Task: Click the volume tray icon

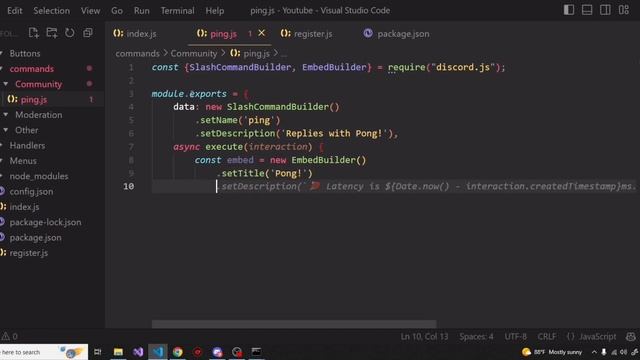Action: click(624, 352)
